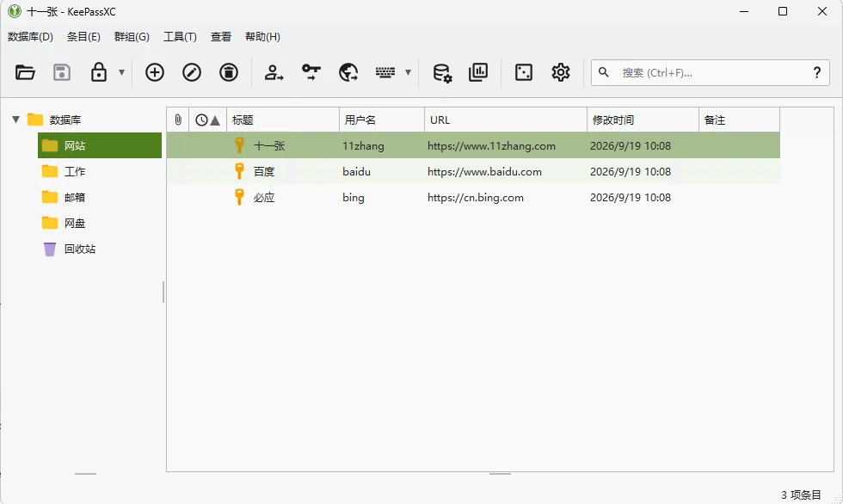Click URL https://www.baidu.com
This screenshot has width=843, height=504.
(484, 171)
